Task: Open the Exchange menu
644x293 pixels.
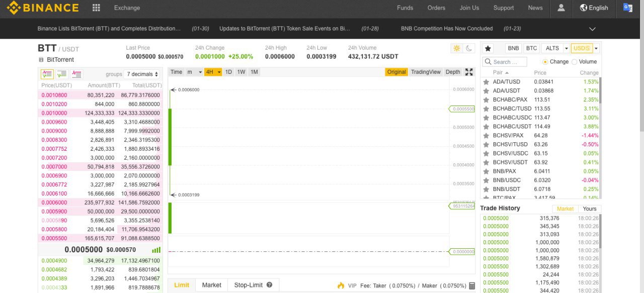Action: click(127, 8)
